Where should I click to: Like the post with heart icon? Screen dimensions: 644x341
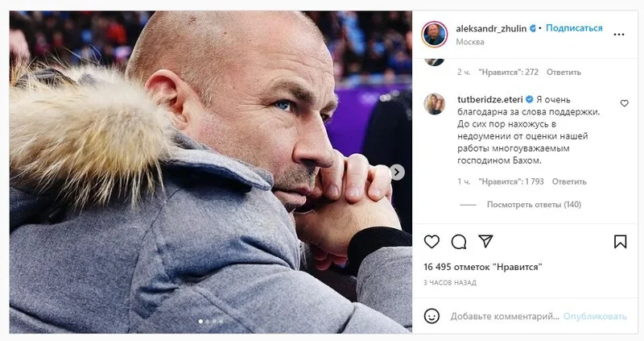[431, 242]
